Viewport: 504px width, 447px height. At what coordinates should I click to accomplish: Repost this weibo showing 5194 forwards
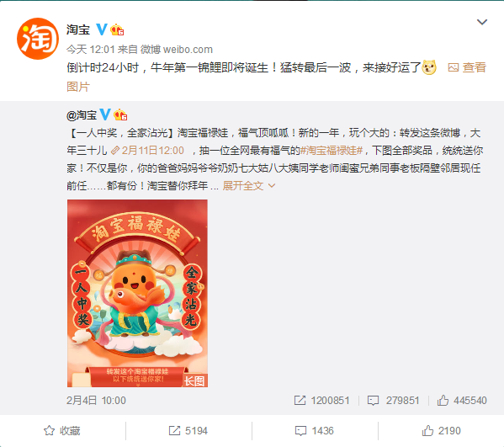pyautogui.click(x=188, y=431)
